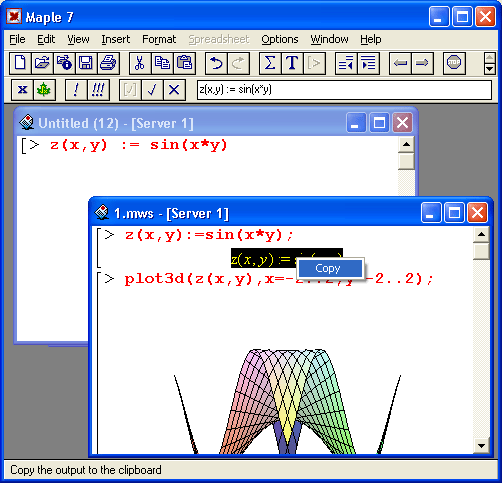Click the Untitled (12) worksheet icon in title bar
The image size is (502, 483).
pos(27,123)
